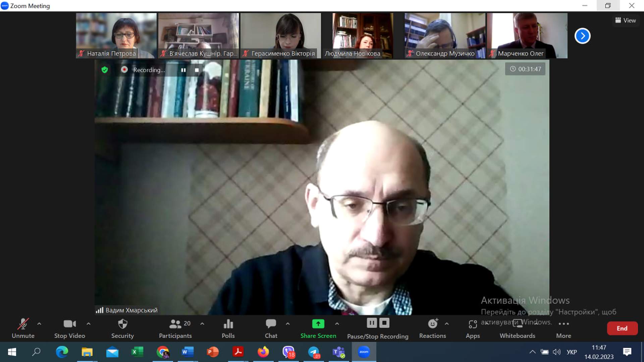
Task: Open the Polls bar chart icon
Action: pos(228,328)
